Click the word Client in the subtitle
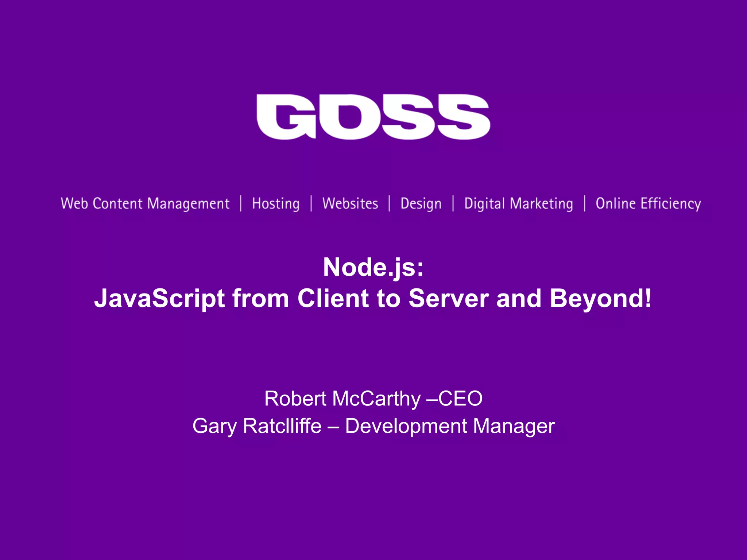Screen dimensions: 747x560 click(x=334, y=299)
